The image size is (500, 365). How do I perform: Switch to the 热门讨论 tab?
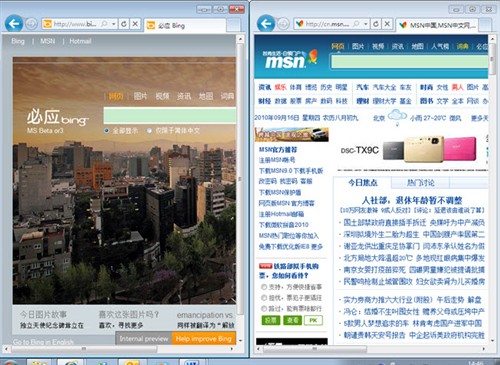420,183
